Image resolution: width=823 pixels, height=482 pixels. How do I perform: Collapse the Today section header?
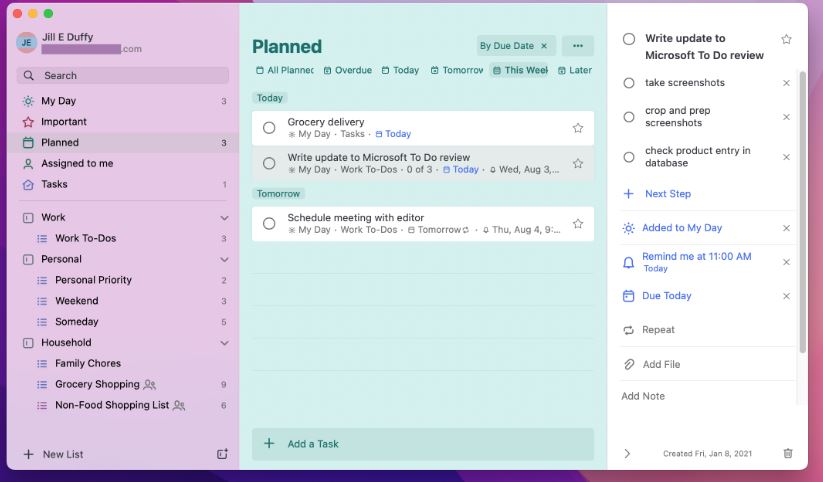[x=270, y=98]
